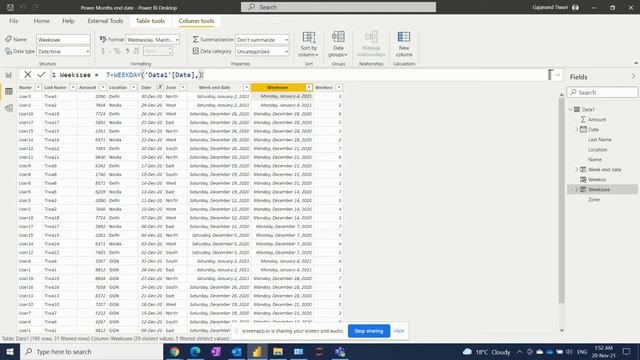Image resolution: width=640 pixels, height=360 pixels.
Task: Open the notification center icon
Action: [627, 351]
